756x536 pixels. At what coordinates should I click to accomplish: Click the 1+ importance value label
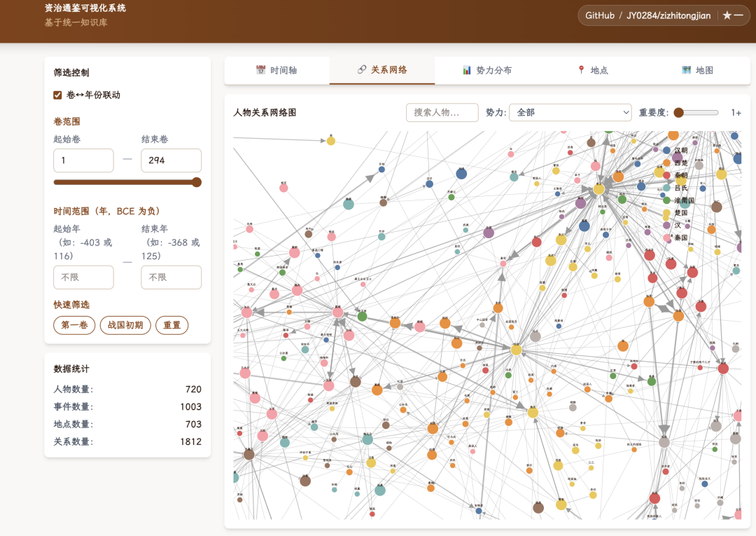736,112
